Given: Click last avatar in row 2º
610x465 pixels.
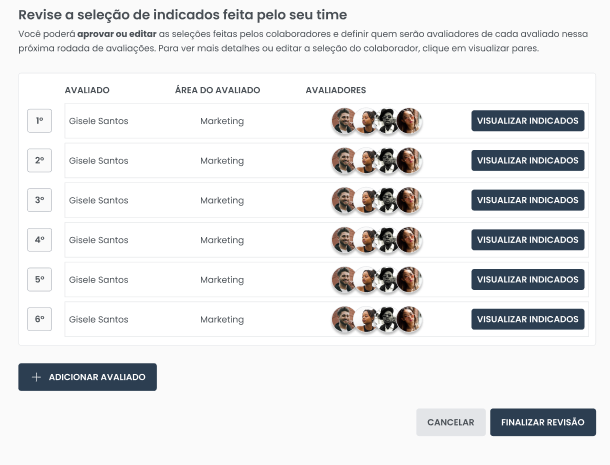Looking at the screenshot, I should point(409,161).
